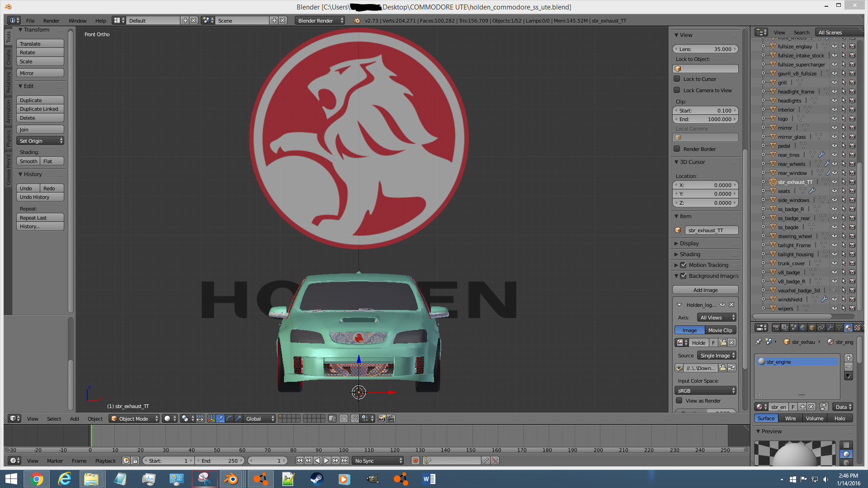The height and width of the screenshot is (488, 868).
Task: Open Modifiers wrench properties tab
Action: 830,328
